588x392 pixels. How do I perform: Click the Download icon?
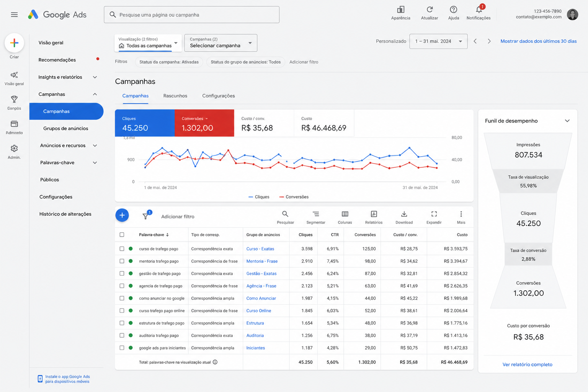click(404, 214)
